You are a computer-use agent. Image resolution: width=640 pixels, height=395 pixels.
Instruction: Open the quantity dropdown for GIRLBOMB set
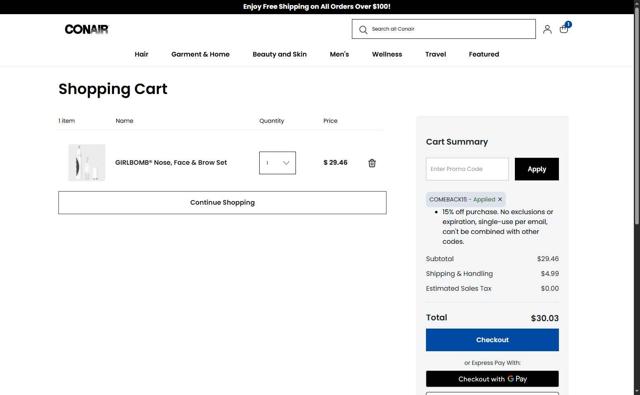(x=277, y=163)
